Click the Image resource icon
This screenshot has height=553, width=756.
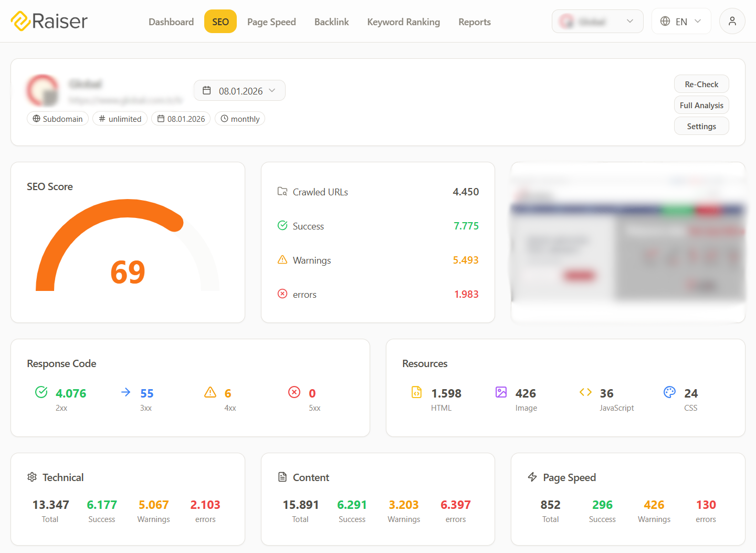[501, 392]
